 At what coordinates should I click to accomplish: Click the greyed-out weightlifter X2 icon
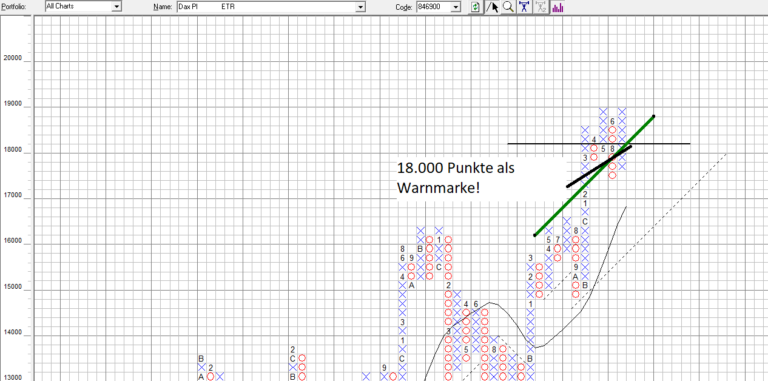click(x=541, y=7)
